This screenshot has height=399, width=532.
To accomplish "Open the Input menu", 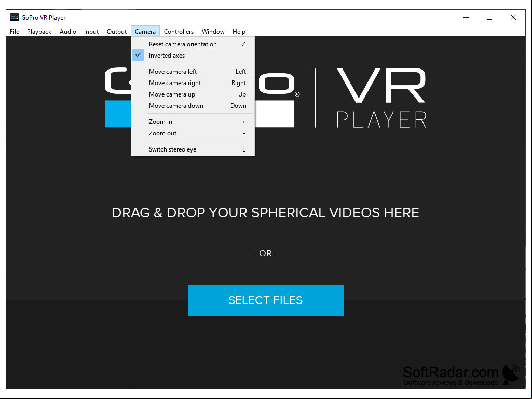I will [x=91, y=32].
